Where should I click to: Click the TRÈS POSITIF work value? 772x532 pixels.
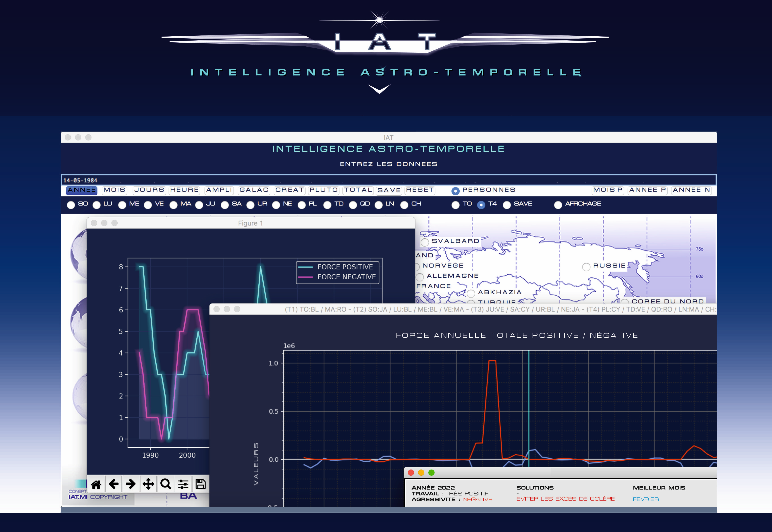click(x=467, y=494)
